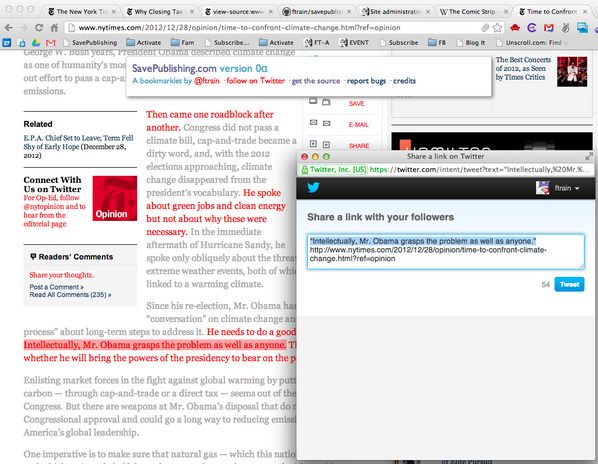The image size is (598, 464).
Task: Click the EVENT bookmark
Action: (354, 43)
